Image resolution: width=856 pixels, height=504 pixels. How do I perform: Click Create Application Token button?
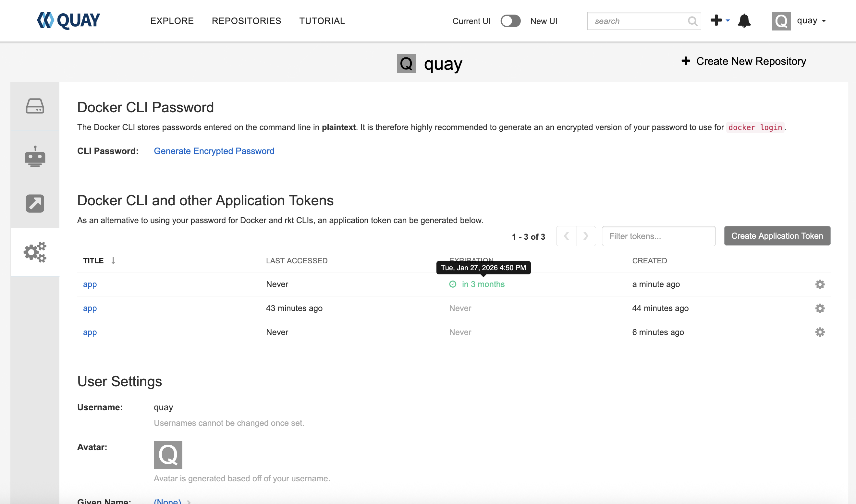[x=777, y=236]
